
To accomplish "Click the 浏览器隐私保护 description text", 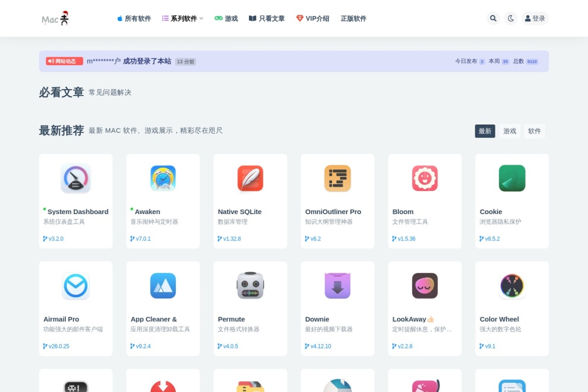I will (x=500, y=222).
